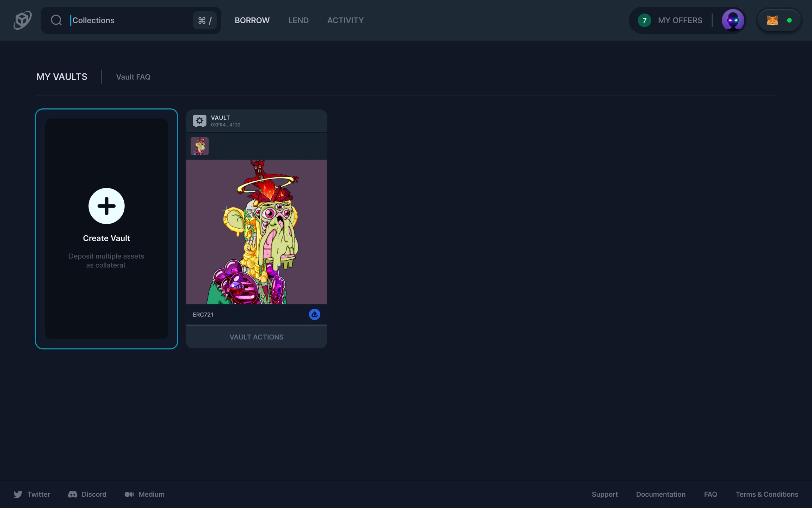Open Terms & Conditions link
Viewport: 812px width, 508px height.
767,494
